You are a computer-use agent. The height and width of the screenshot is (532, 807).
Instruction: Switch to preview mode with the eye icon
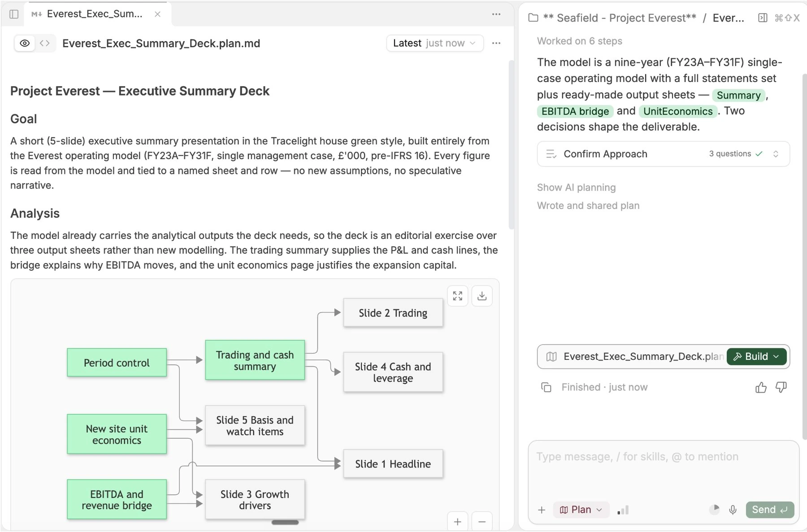point(25,43)
